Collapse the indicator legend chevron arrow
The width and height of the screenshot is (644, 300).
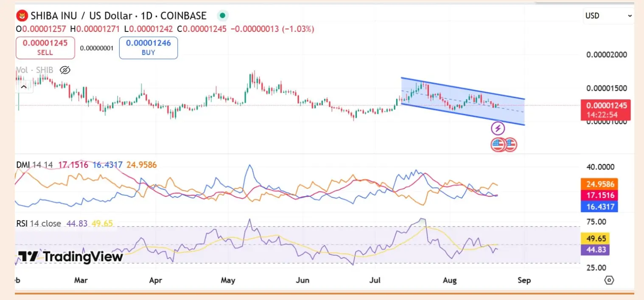(24, 87)
